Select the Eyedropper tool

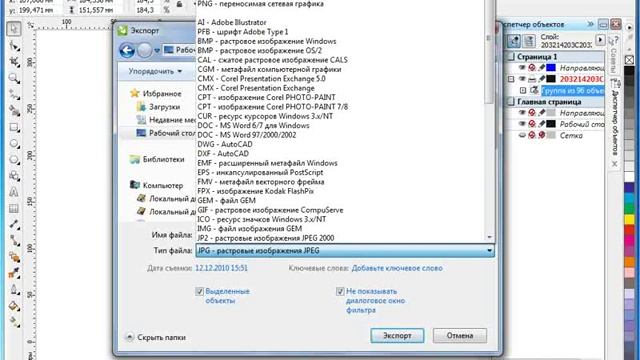14,273
